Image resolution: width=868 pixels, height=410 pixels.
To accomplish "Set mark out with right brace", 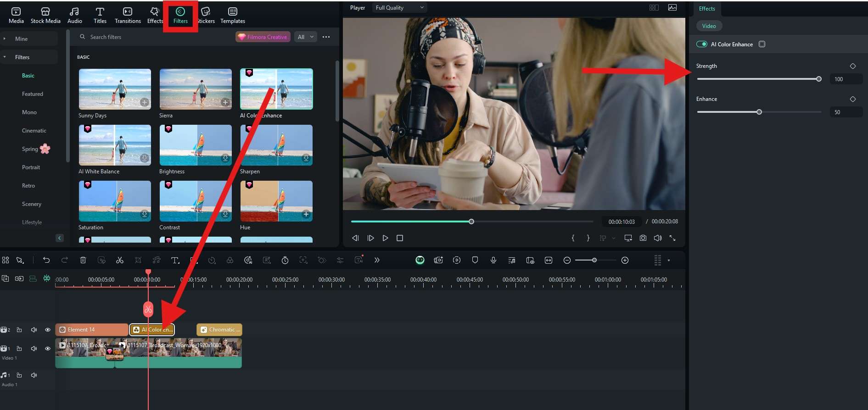I will coord(588,238).
